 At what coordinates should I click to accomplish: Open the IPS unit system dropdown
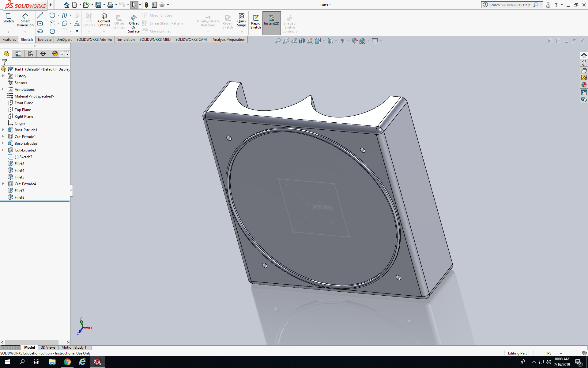coord(561,353)
